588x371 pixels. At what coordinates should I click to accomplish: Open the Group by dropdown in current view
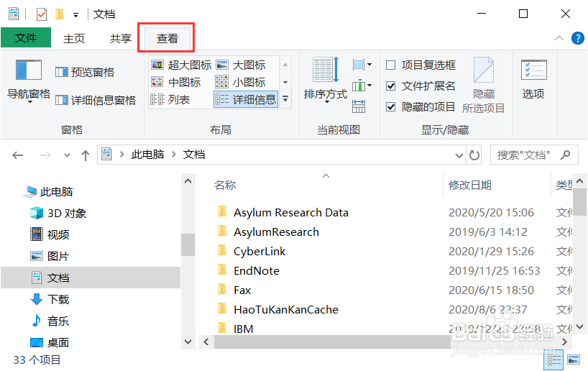pyautogui.click(x=362, y=65)
